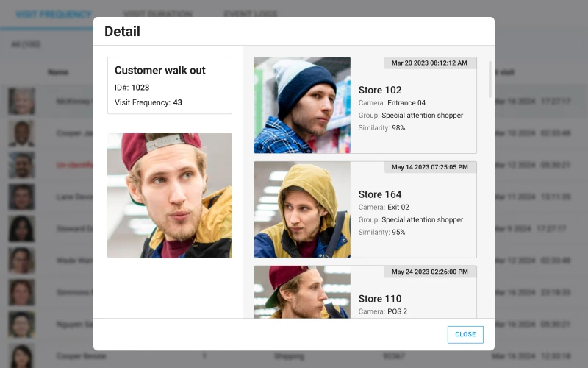Open the Store 102 match photo
This screenshot has width=588, height=368.
302,105
